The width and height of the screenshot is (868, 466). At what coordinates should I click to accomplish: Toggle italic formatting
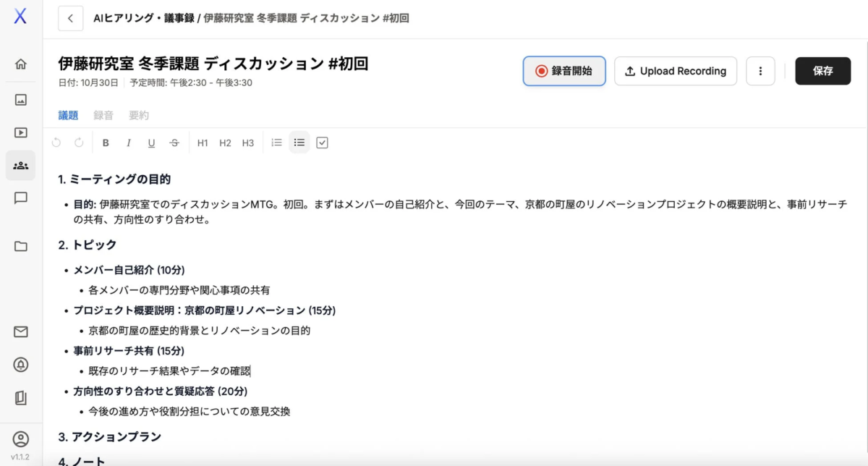pos(129,143)
